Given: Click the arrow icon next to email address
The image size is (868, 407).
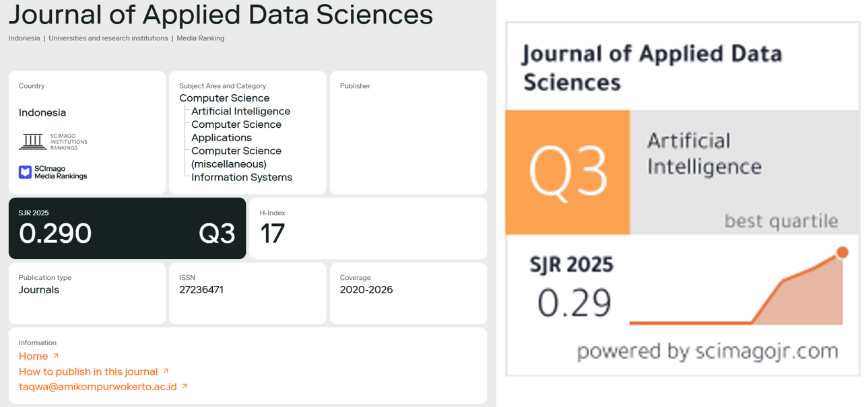Looking at the screenshot, I should point(185,386).
